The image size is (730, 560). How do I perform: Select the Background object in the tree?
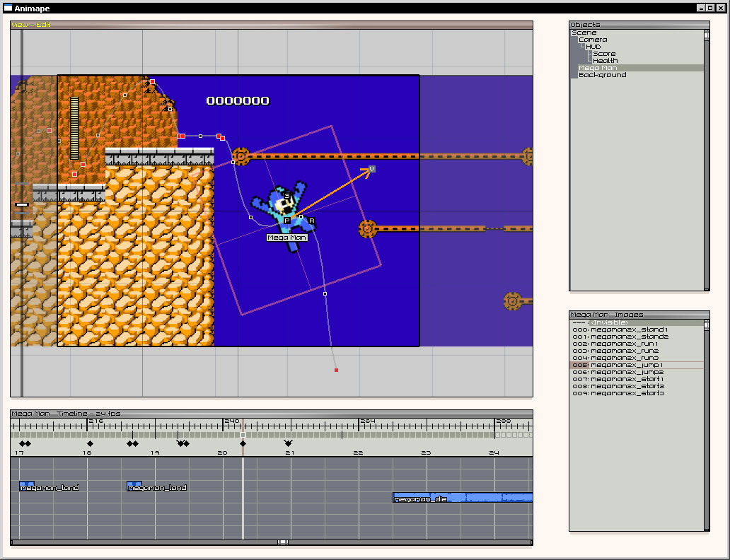[603, 75]
